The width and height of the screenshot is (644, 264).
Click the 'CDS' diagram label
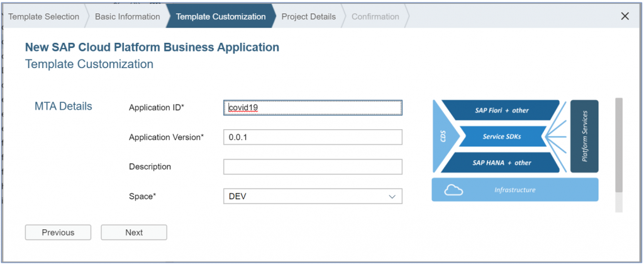[x=443, y=136]
